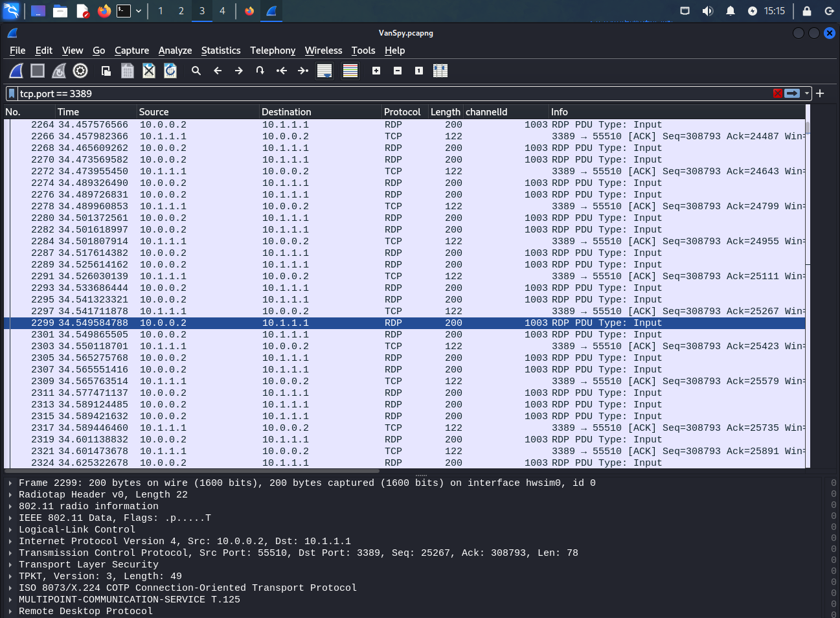Sort by the Source column header
840x618 pixels.
(198, 112)
